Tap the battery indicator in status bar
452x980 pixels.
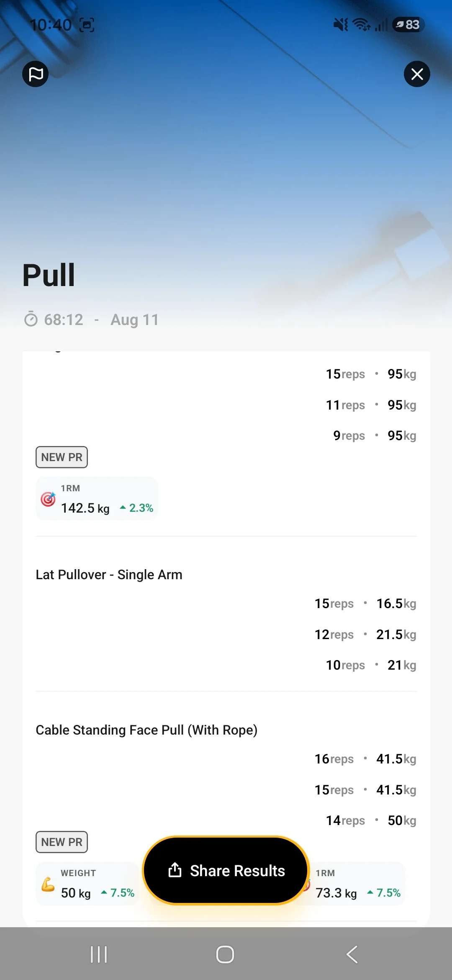408,25
